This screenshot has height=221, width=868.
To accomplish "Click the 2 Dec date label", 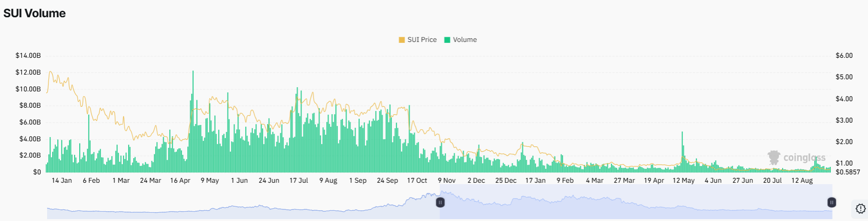I will (476, 180).
